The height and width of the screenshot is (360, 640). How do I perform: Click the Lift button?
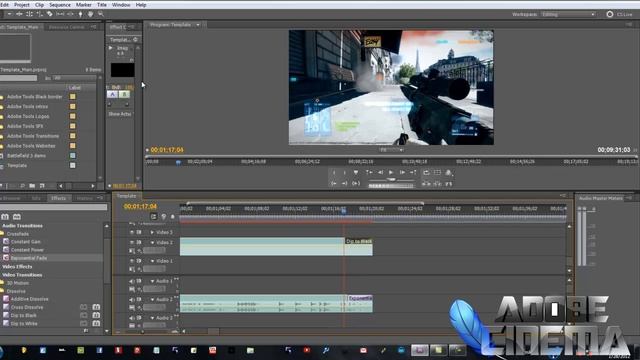(426, 184)
